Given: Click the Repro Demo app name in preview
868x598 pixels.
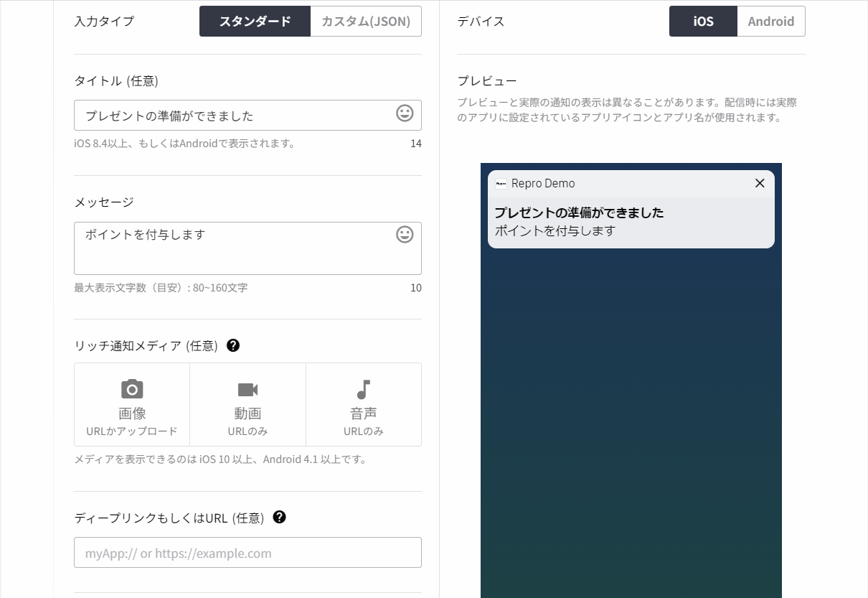Looking at the screenshot, I should click(x=543, y=183).
